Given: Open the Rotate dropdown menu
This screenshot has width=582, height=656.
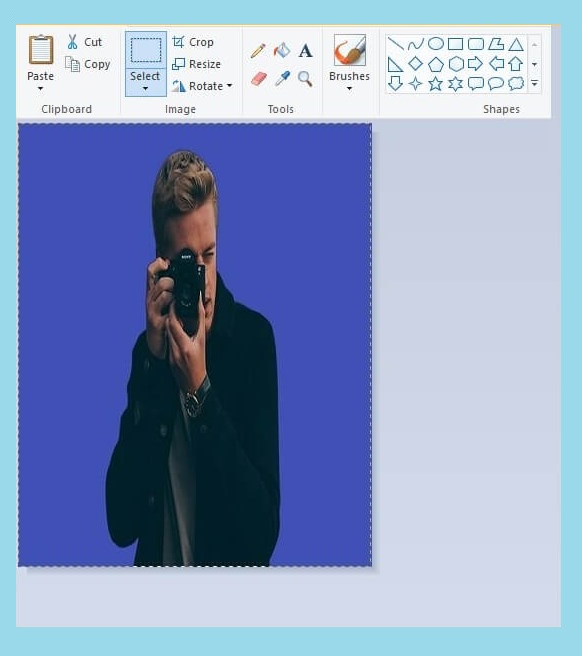Looking at the screenshot, I should coord(229,86).
